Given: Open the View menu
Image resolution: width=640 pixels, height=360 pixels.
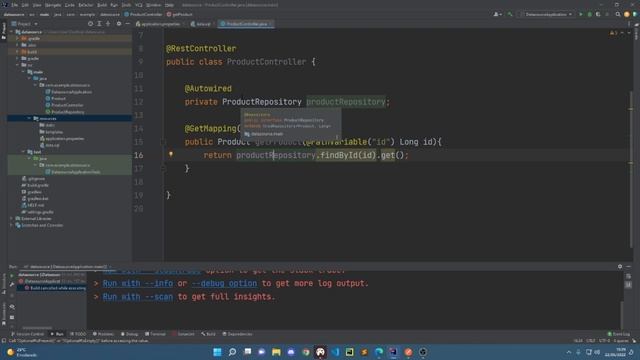Looking at the screenshot, I should [x=37, y=5].
